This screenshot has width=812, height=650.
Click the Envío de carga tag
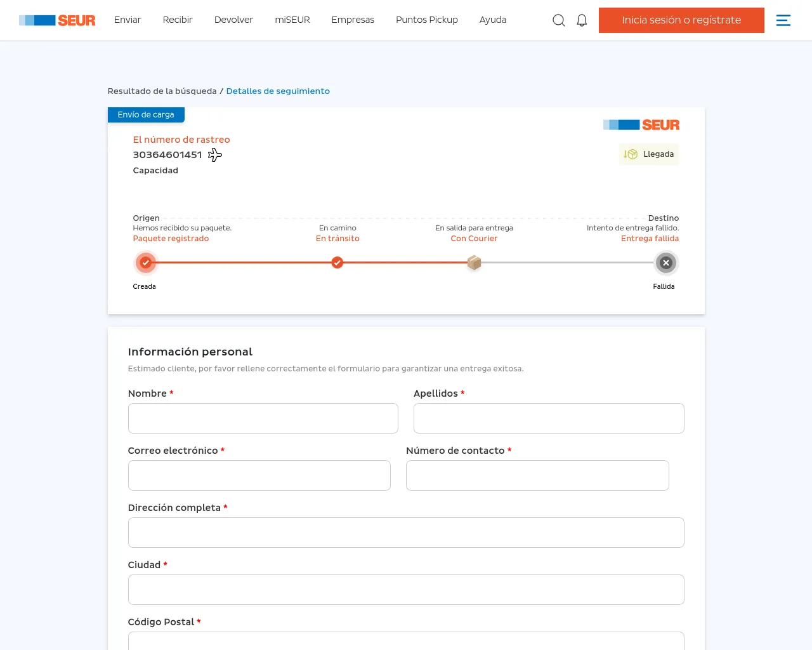[146, 115]
